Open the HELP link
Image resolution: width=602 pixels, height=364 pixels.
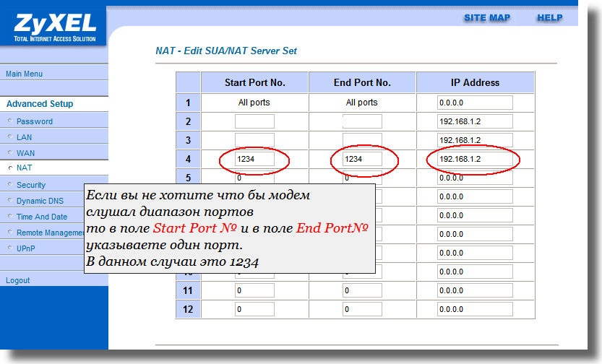click(x=549, y=17)
